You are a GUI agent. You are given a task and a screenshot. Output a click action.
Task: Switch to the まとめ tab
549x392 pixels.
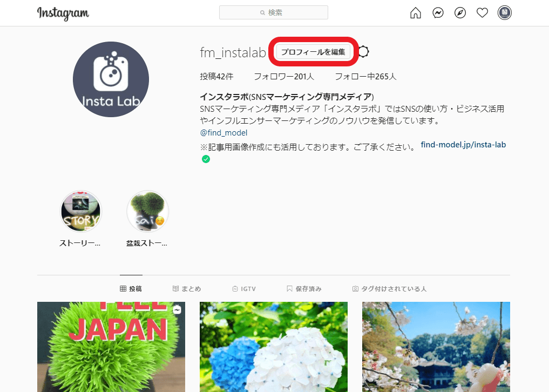tap(187, 288)
